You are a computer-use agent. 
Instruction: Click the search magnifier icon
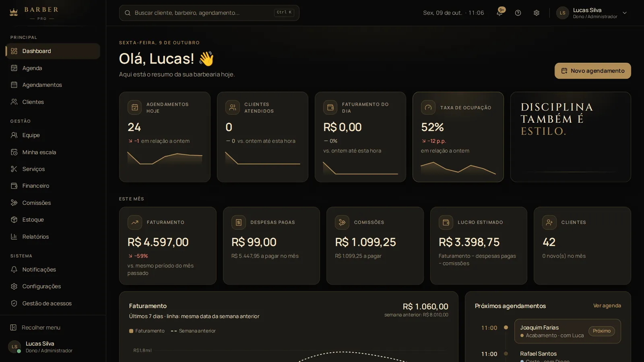pos(128,13)
